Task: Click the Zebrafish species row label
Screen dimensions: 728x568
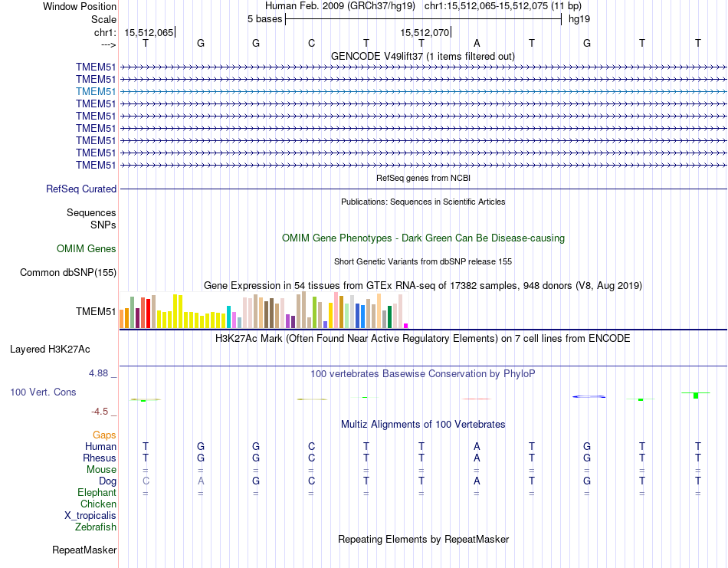Action: (x=96, y=527)
